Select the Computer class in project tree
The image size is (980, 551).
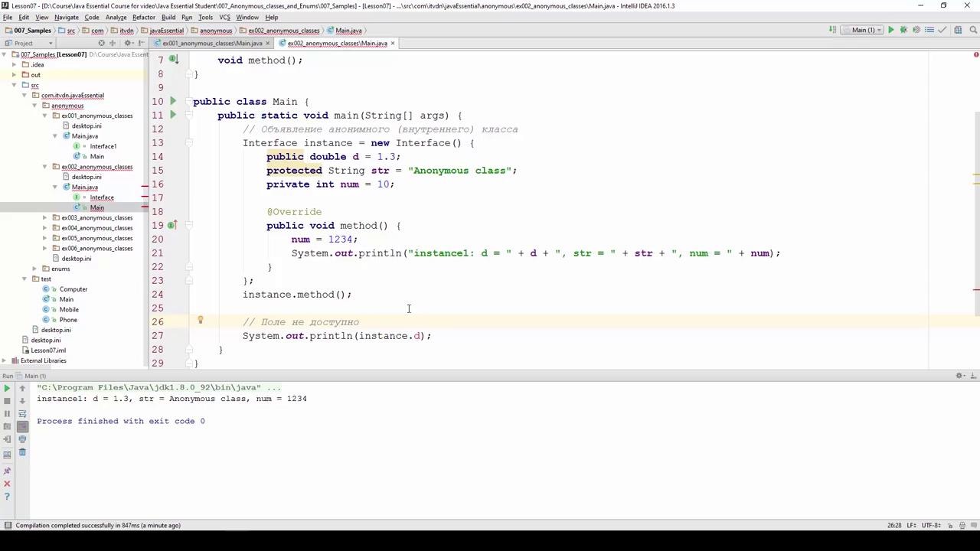(x=73, y=289)
